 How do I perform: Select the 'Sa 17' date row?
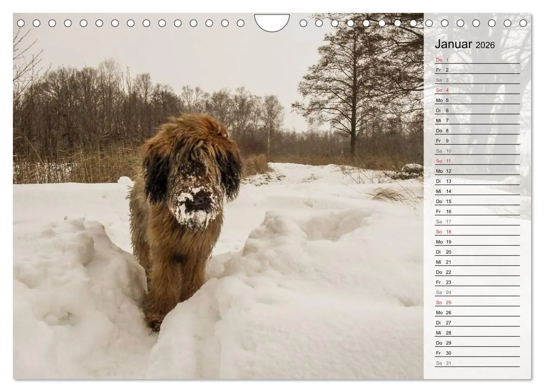coord(477,221)
